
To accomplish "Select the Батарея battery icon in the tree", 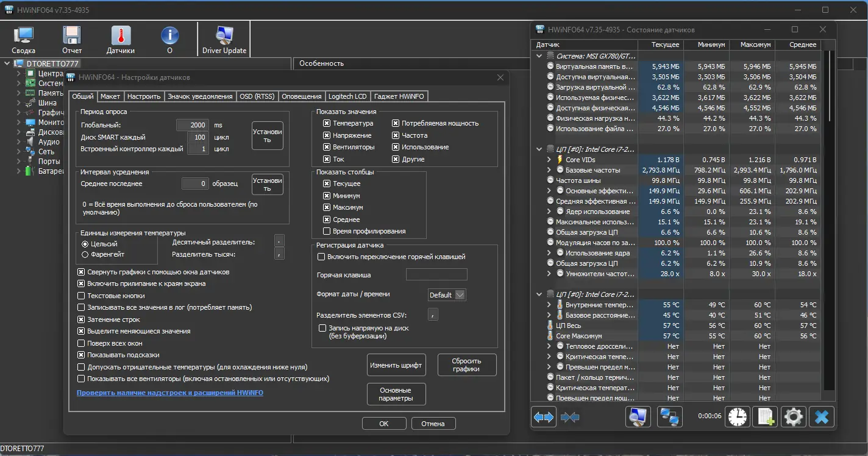I will pos(30,171).
